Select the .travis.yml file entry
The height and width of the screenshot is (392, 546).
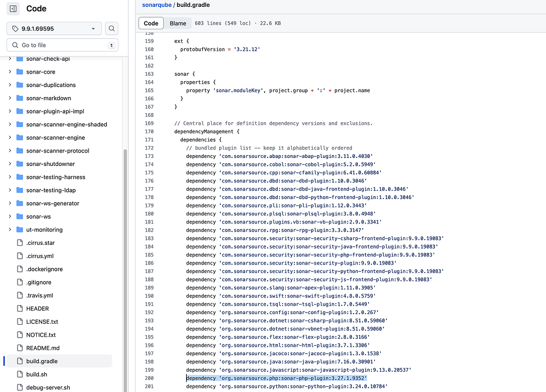39,295
